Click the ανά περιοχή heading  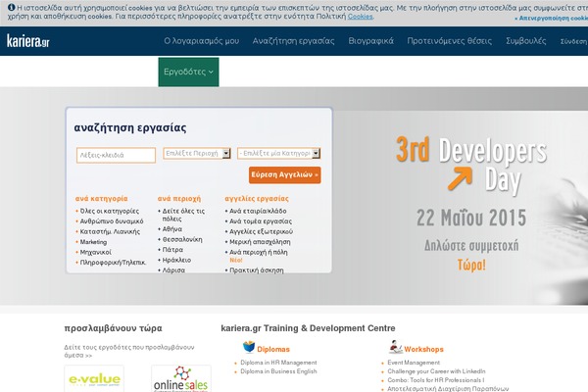coord(179,199)
